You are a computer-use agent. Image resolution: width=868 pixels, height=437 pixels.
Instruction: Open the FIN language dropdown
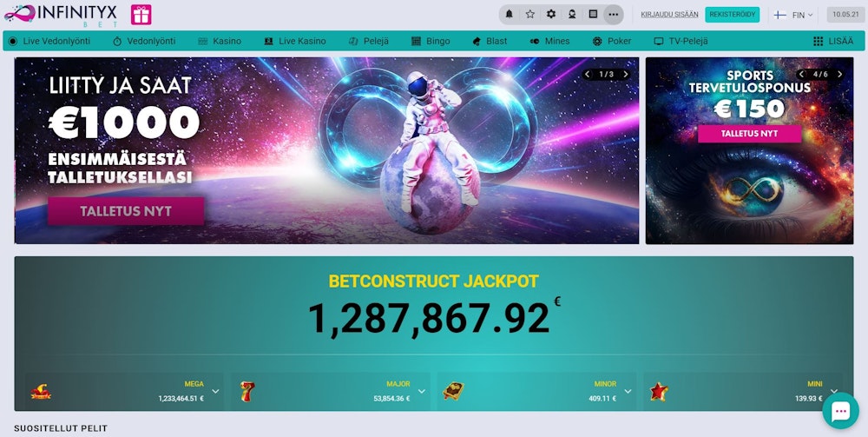793,15
